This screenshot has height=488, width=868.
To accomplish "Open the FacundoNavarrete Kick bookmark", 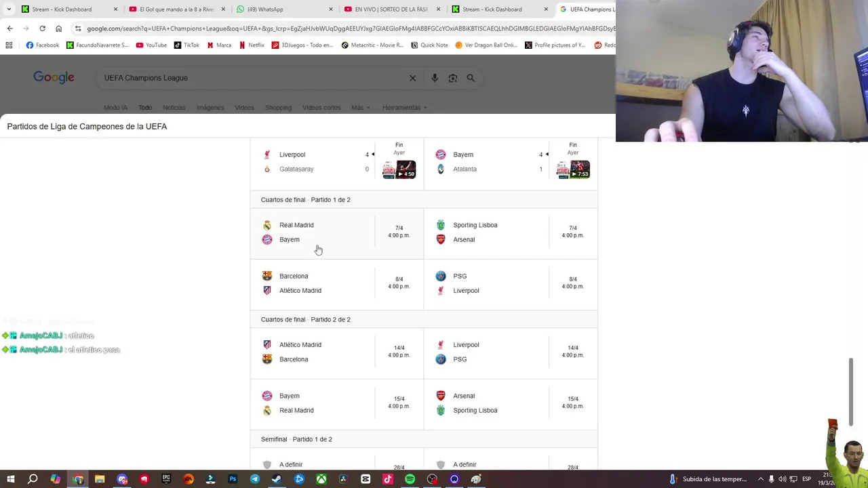I will 97,45.
